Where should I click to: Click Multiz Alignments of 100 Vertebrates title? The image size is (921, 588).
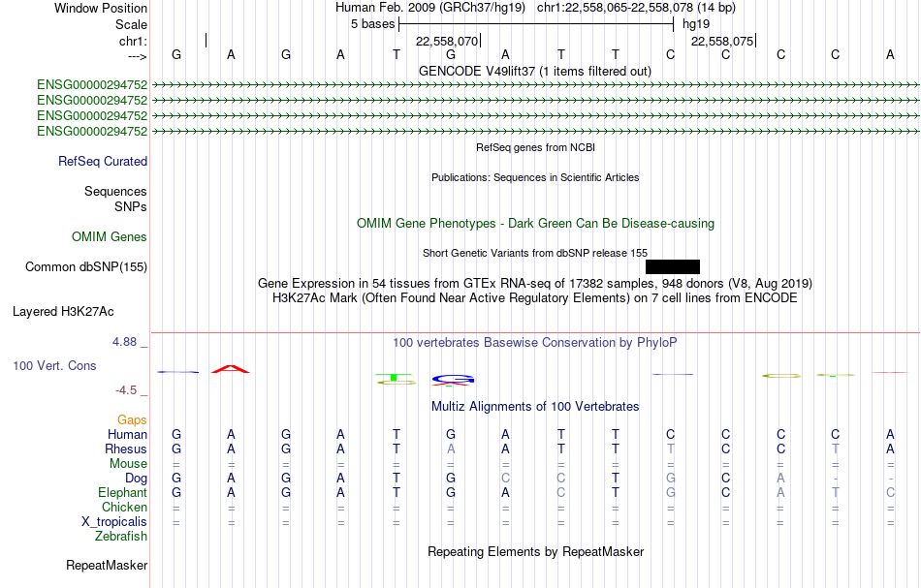click(x=535, y=406)
